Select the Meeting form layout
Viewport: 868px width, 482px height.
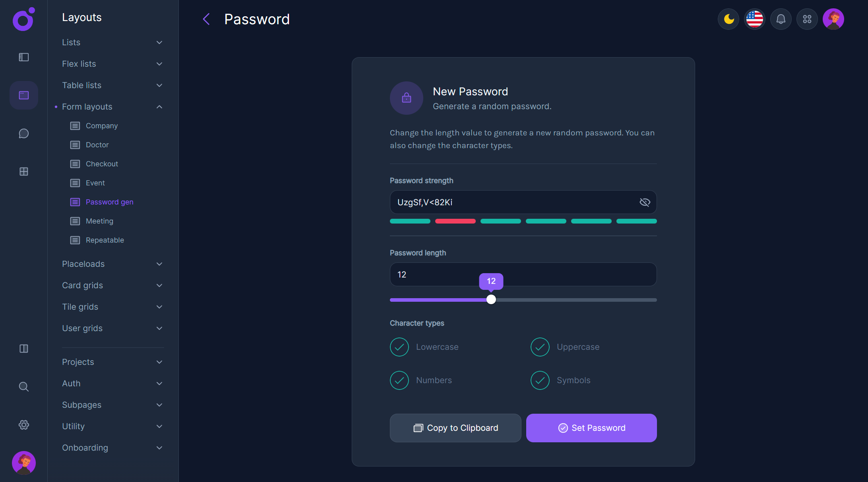(99, 221)
